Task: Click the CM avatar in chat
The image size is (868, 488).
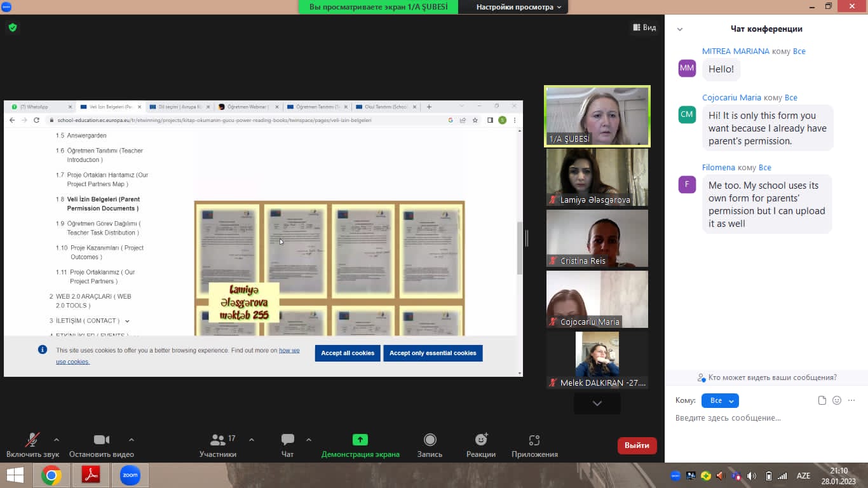Action: [687, 114]
